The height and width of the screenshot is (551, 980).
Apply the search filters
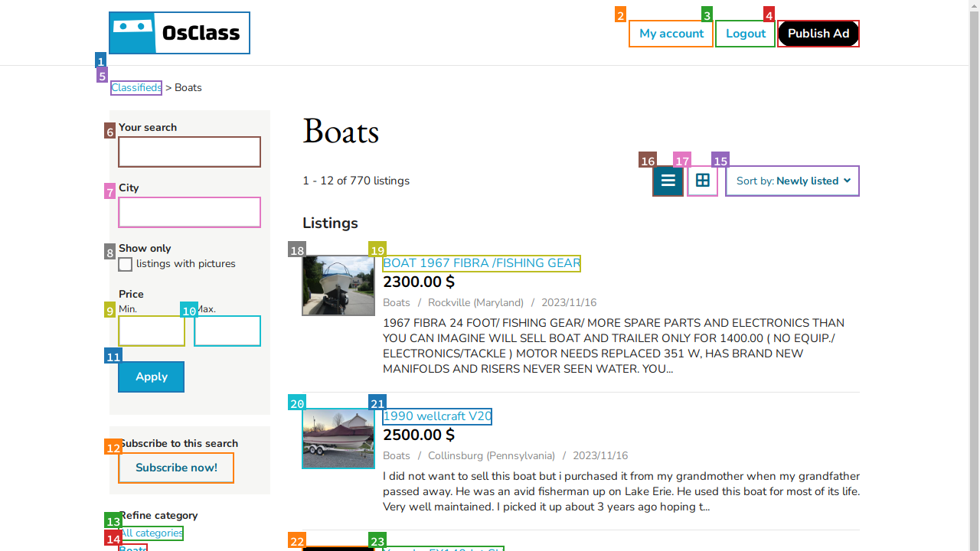(151, 377)
